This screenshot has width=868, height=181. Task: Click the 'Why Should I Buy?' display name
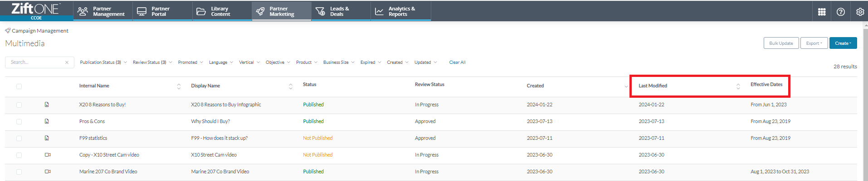tap(210, 121)
